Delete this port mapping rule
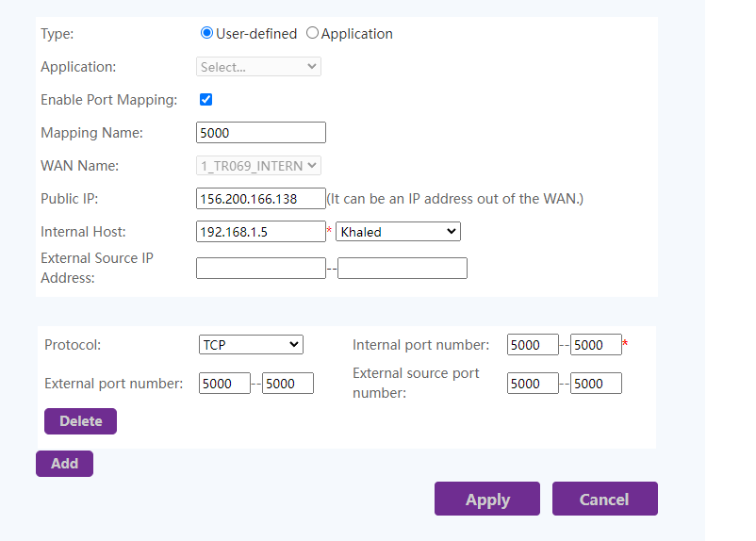This screenshot has height=541, width=756. (x=80, y=421)
